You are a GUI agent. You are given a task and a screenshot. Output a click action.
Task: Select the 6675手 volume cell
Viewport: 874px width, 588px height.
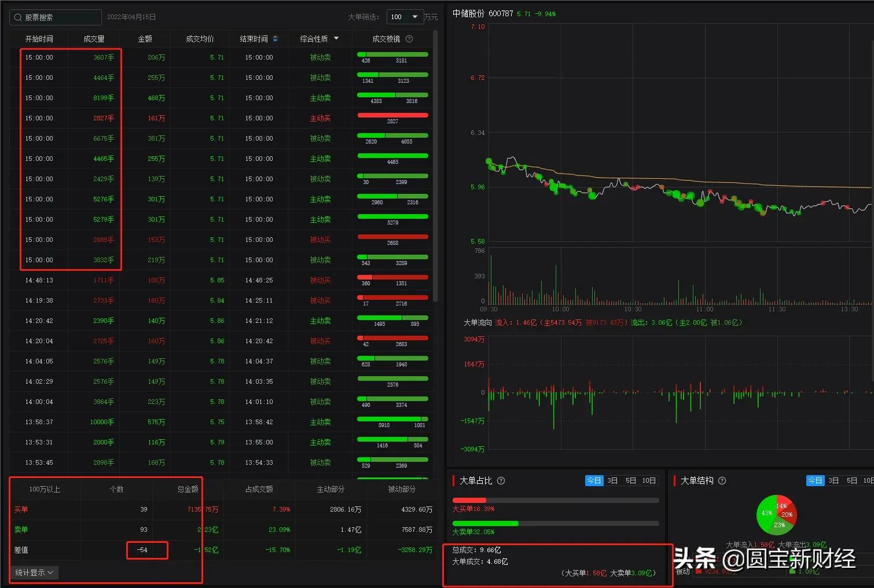coord(104,138)
